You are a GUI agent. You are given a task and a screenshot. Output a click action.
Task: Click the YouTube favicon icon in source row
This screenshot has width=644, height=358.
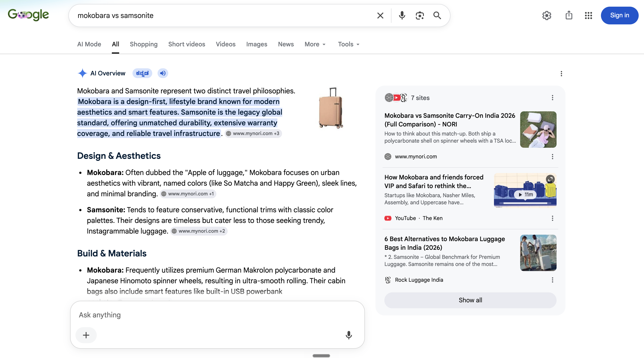click(388, 218)
